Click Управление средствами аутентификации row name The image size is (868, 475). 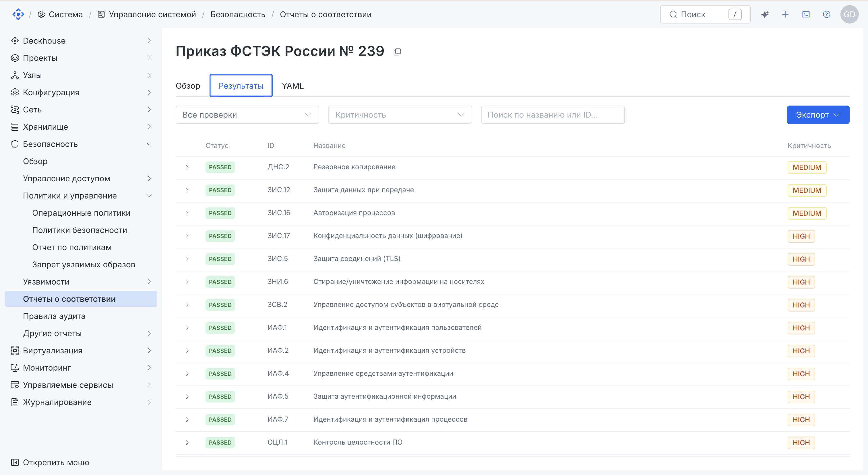tap(383, 373)
